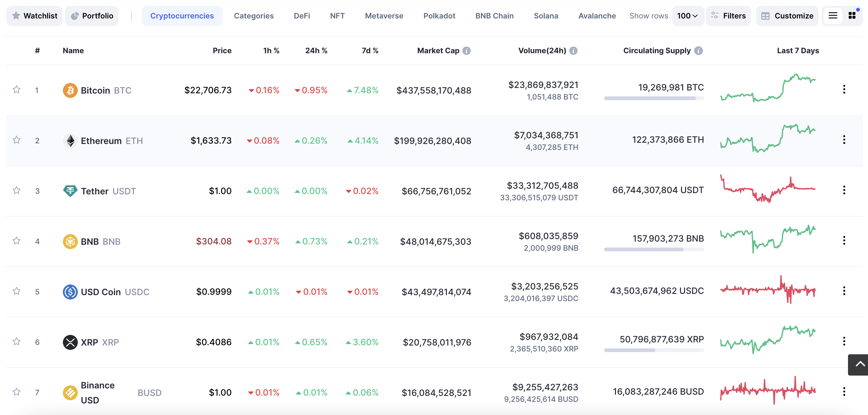
Task: Click the XRP name link
Action: point(100,342)
